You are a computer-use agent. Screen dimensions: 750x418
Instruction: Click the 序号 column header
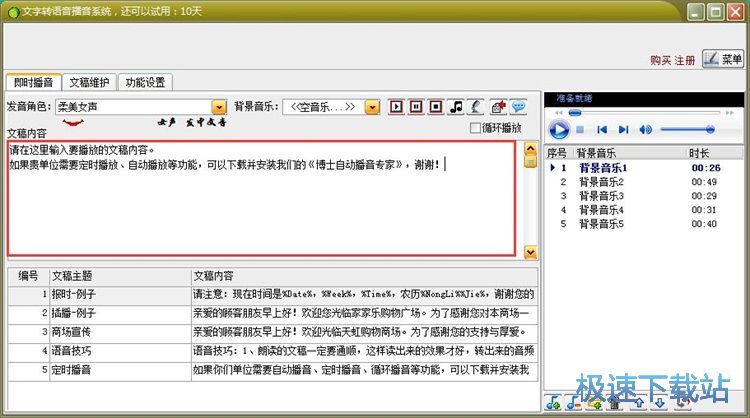[x=559, y=153]
